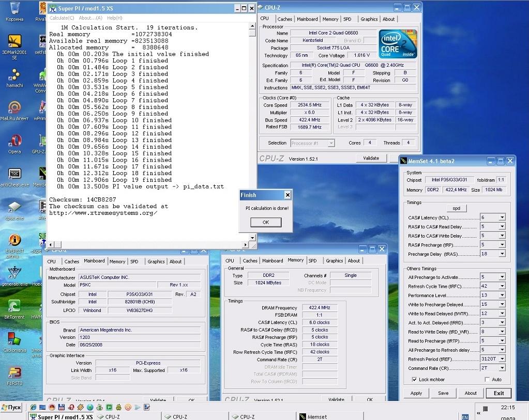
Task: Open About...(A) menu in Super PI
Action: [90, 18]
